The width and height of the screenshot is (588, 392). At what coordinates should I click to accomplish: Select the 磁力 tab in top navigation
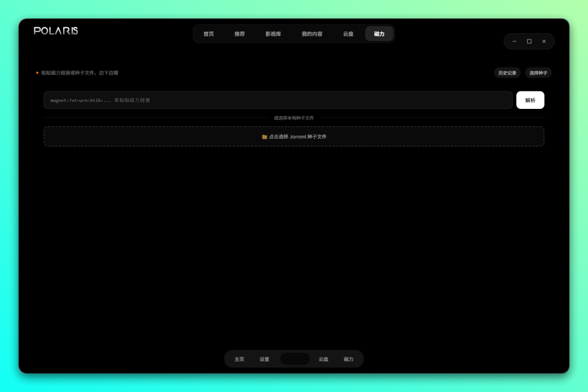point(379,34)
